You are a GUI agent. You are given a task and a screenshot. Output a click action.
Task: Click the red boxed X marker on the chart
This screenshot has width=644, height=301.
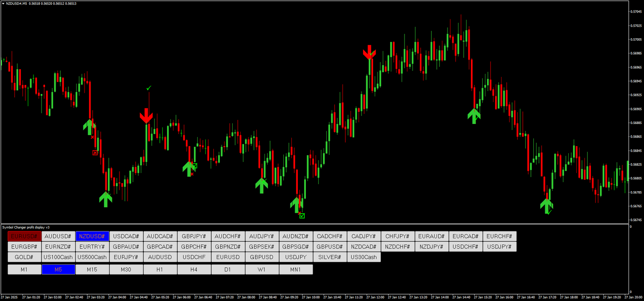95,153
